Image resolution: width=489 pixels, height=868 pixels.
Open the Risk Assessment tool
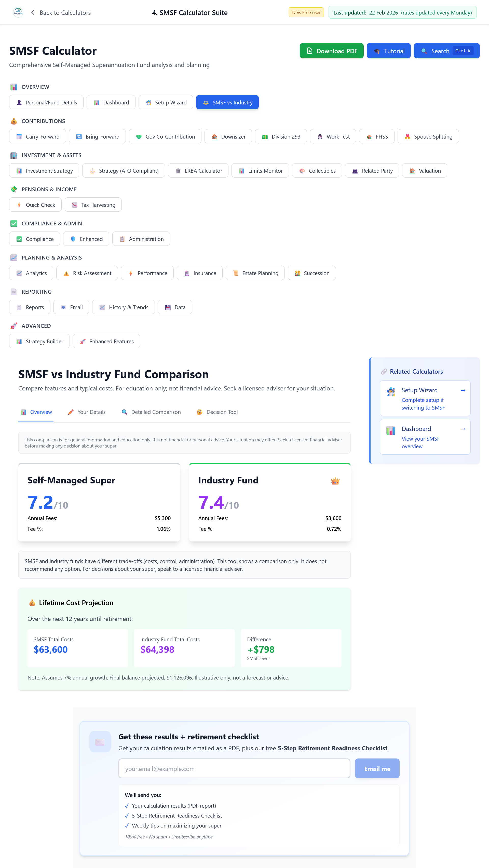(x=87, y=273)
